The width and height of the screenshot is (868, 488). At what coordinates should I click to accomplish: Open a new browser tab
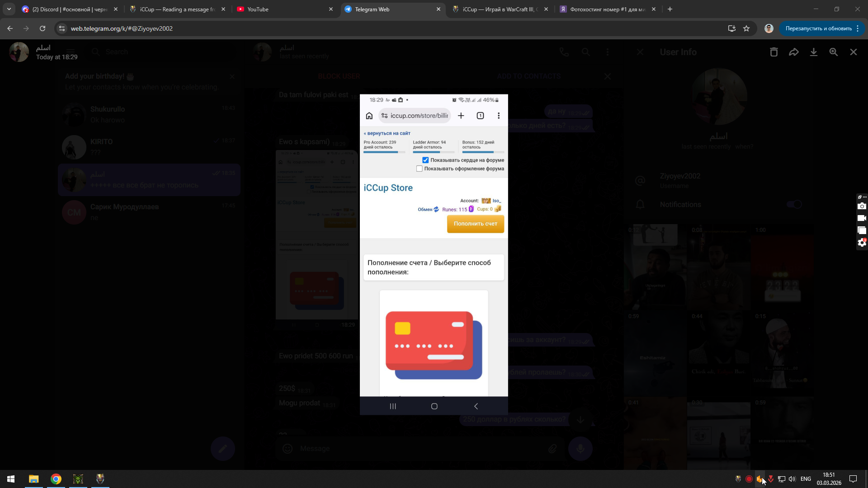pyautogui.click(x=670, y=9)
